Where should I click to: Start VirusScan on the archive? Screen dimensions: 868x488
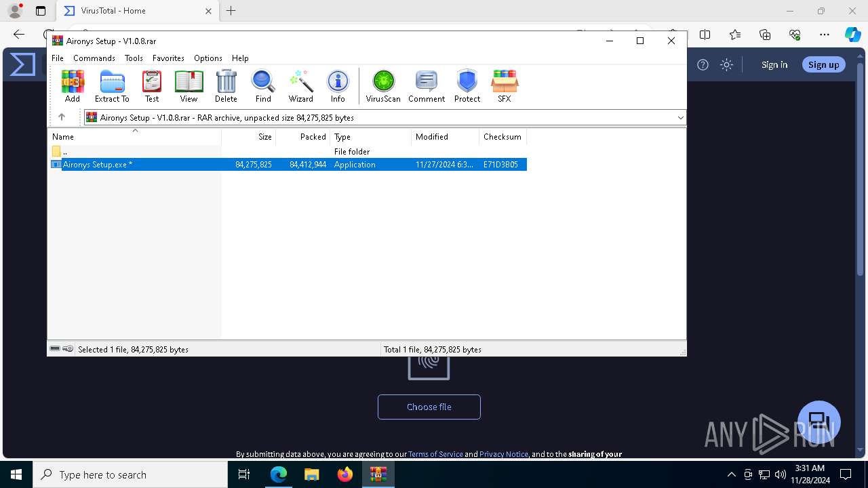[383, 86]
